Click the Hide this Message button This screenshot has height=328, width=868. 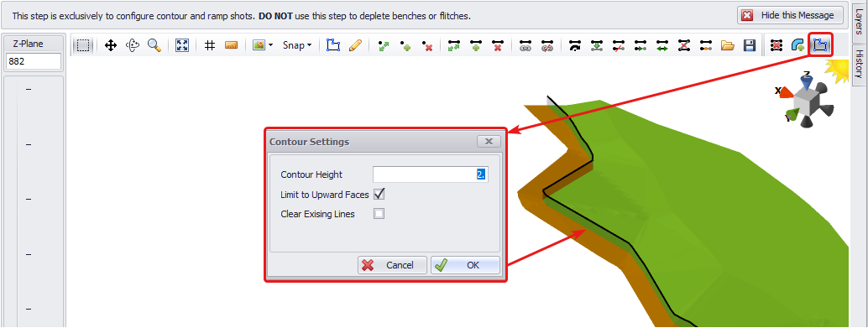(790, 15)
